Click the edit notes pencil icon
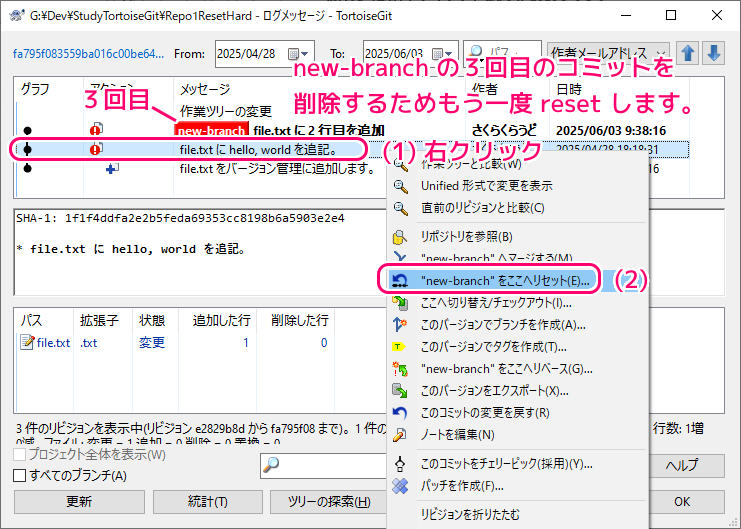 point(400,435)
